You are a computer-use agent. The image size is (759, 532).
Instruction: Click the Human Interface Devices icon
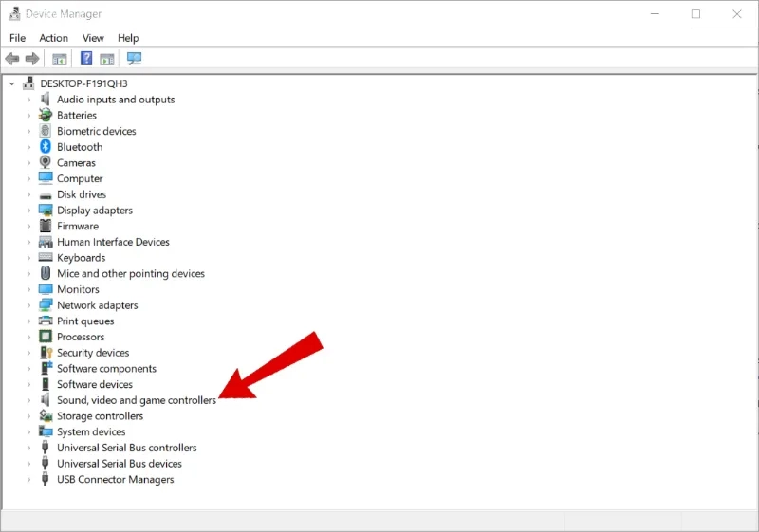click(46, 242)
